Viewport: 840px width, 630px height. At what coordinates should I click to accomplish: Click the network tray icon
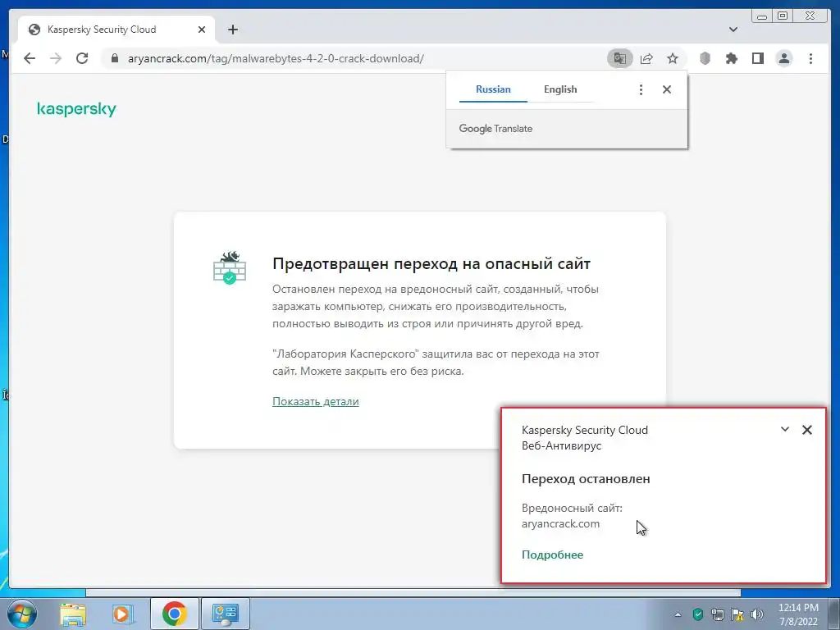point(717,614)
